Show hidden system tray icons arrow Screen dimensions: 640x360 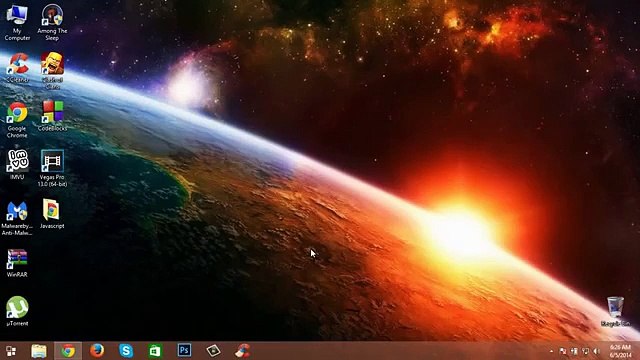coord(551,351)
